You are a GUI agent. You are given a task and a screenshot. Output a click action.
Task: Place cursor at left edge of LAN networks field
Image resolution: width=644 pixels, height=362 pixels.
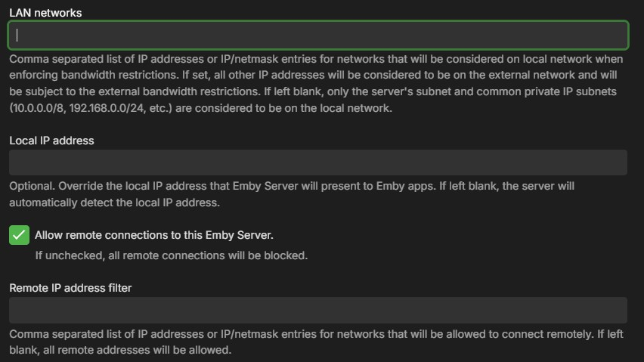coord(17,35)
